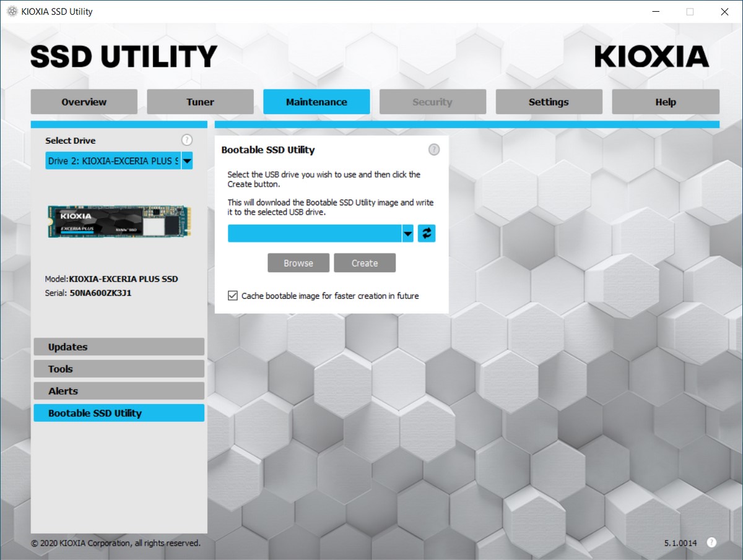Click the Create button

(x=365, y=263)
